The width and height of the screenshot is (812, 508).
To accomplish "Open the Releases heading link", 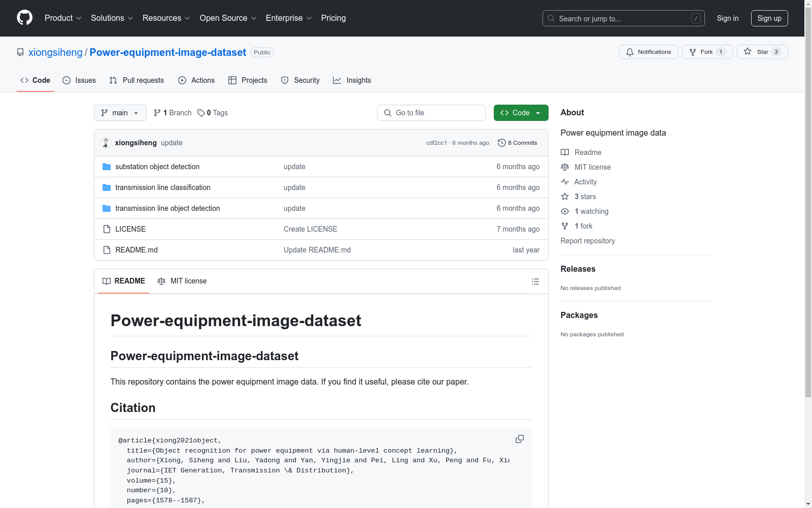I will pyautogui.click(x=578, y=269).
